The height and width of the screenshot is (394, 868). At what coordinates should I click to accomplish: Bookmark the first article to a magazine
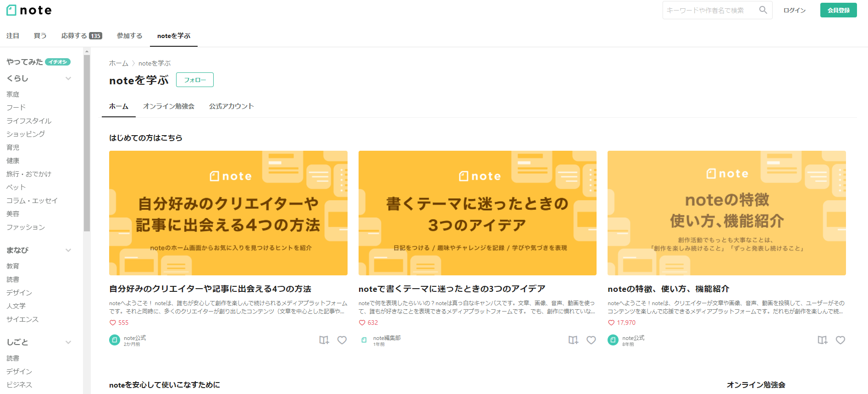(x=324, y=340)
